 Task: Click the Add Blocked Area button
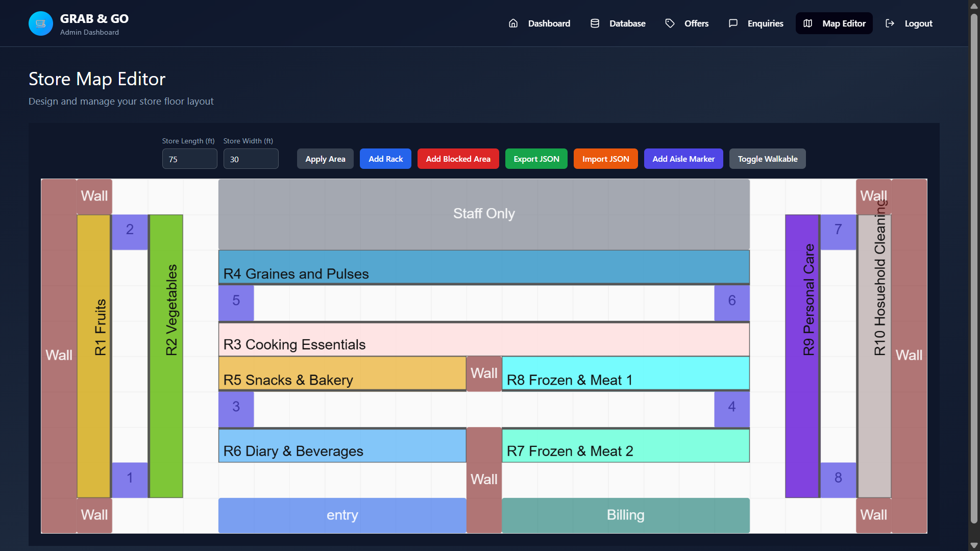click(x=458, y=159)
